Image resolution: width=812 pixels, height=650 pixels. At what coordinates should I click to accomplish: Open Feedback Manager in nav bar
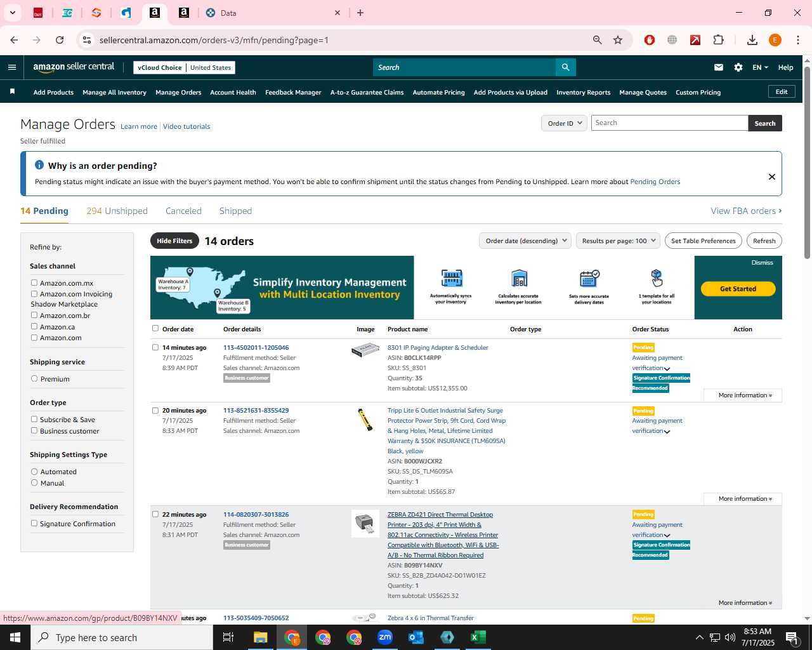pos(293,92)
